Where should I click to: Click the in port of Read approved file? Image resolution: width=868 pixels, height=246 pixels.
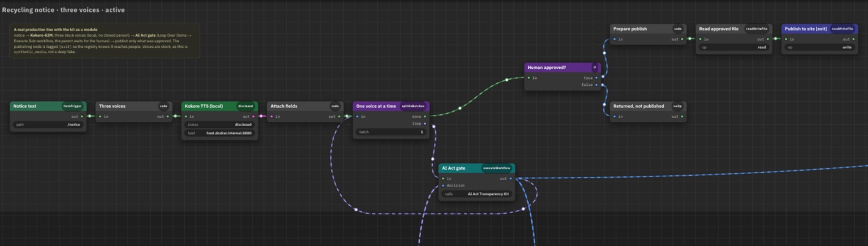coord(700,39)
